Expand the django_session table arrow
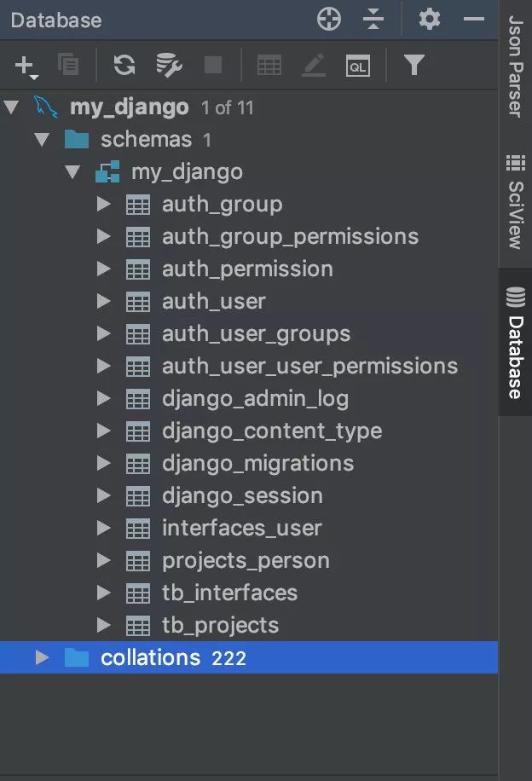The image size is (532, 781). pyautogui.click(x=104, y=496)
